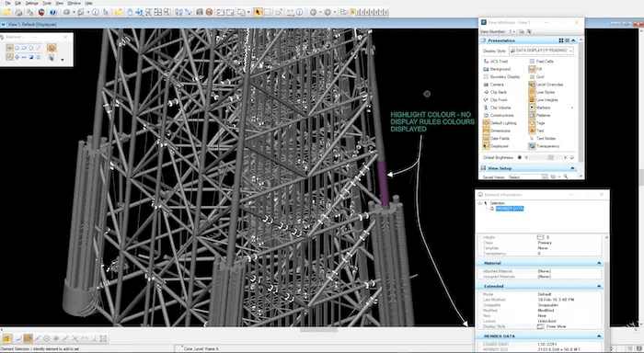Click the Pan View hand icon
This screenshot has width=644, height=353.
coord(130,12)
